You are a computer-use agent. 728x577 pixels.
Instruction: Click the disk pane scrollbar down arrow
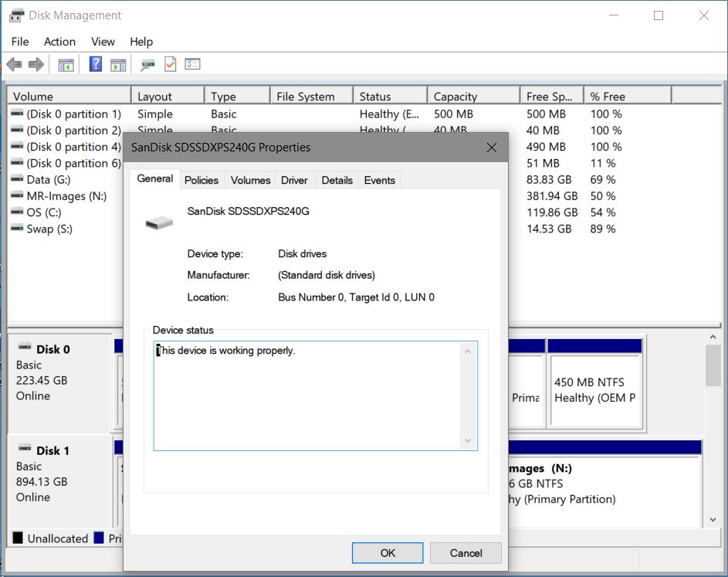tap(713, 520)
